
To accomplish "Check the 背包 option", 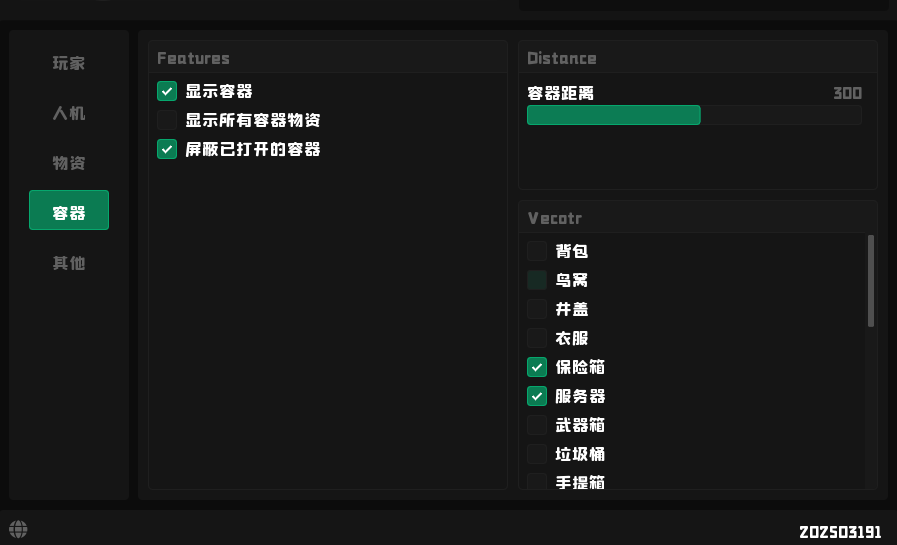I will point(537,251).
